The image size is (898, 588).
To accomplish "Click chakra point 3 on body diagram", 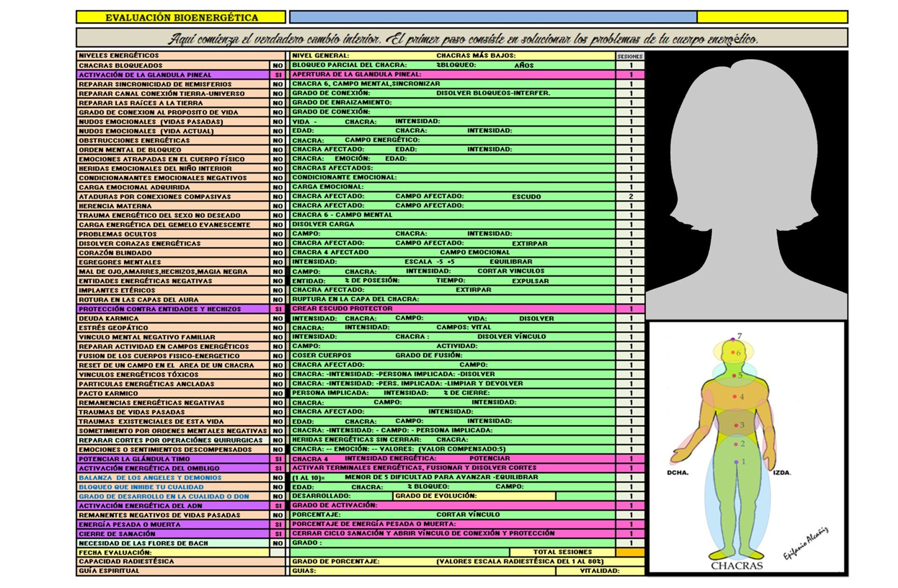I will click(736, 425).
